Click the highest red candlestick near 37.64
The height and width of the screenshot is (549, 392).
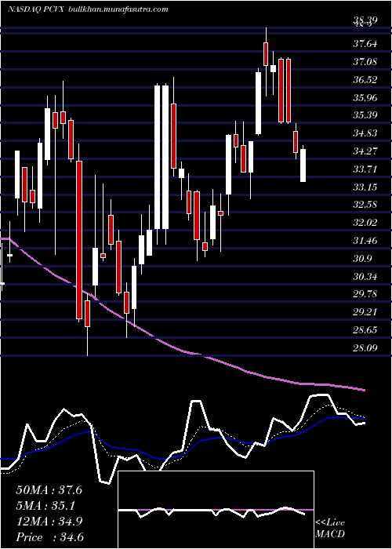coord(266,54)
